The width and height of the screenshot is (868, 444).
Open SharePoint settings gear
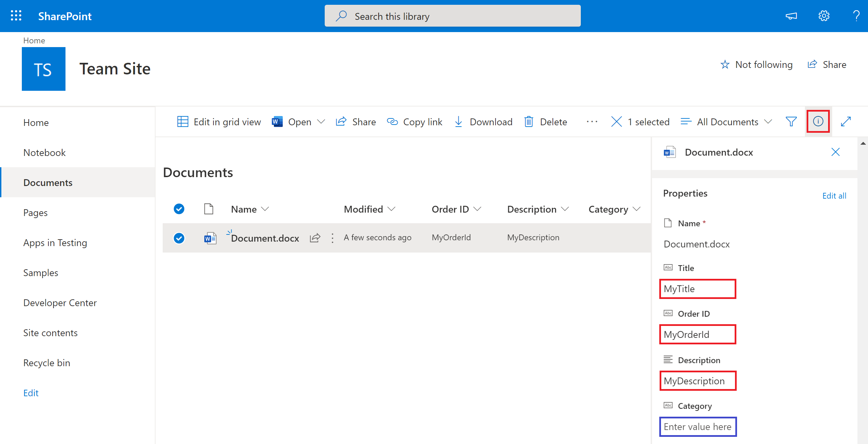pyautogui.click(x=824, y=16)
